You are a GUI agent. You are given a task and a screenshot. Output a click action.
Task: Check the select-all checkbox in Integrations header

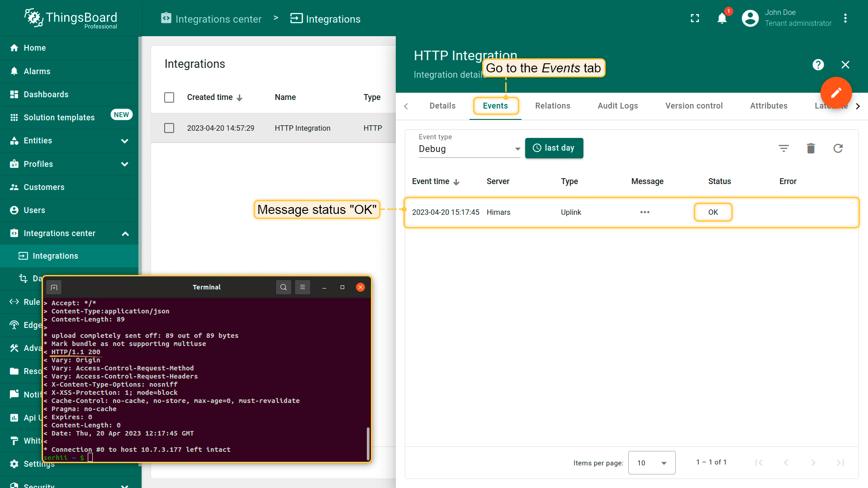(x=169, y=97)
